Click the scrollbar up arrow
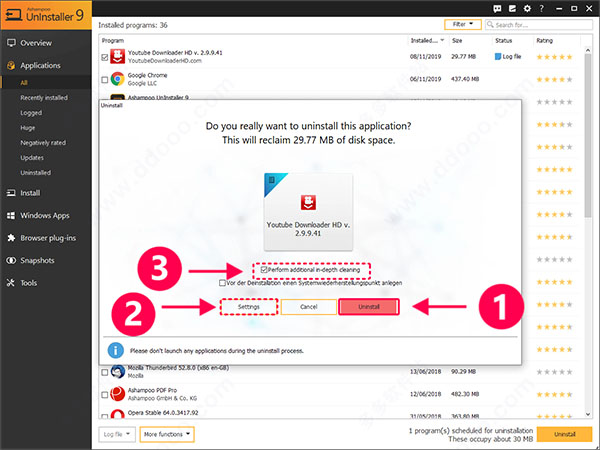 (588, 50)
